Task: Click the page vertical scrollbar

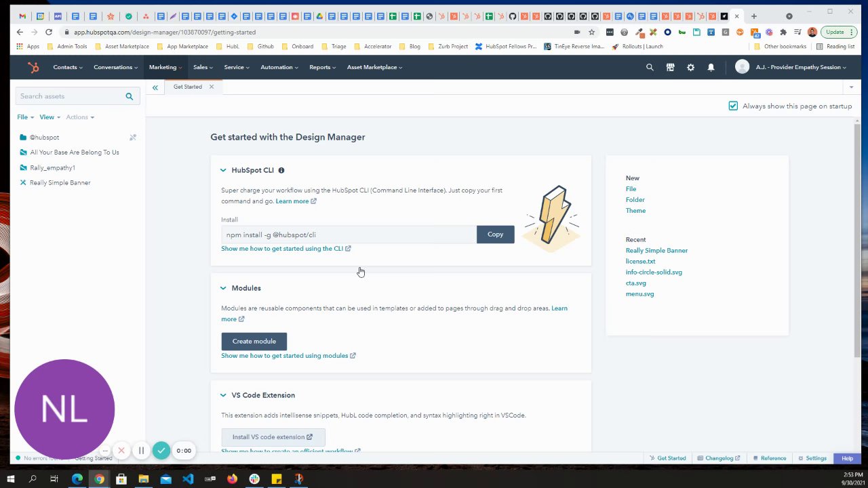Action: [x=857, y=240]
